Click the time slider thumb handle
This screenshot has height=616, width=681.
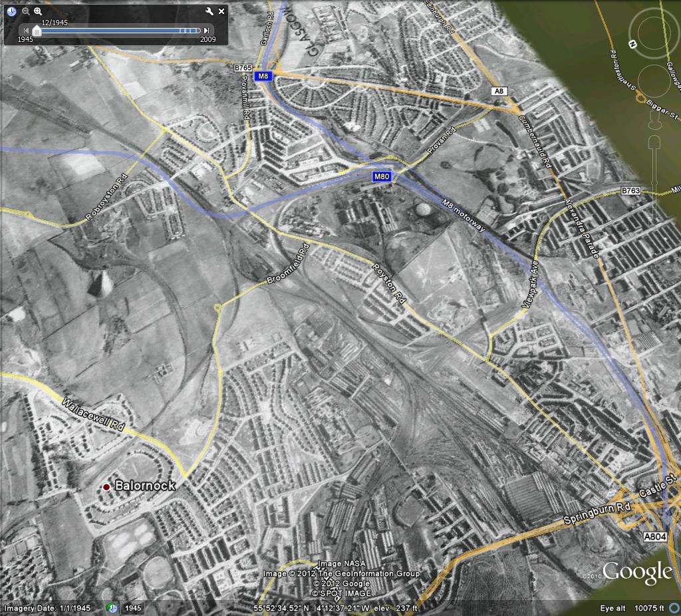click(37, 31)
